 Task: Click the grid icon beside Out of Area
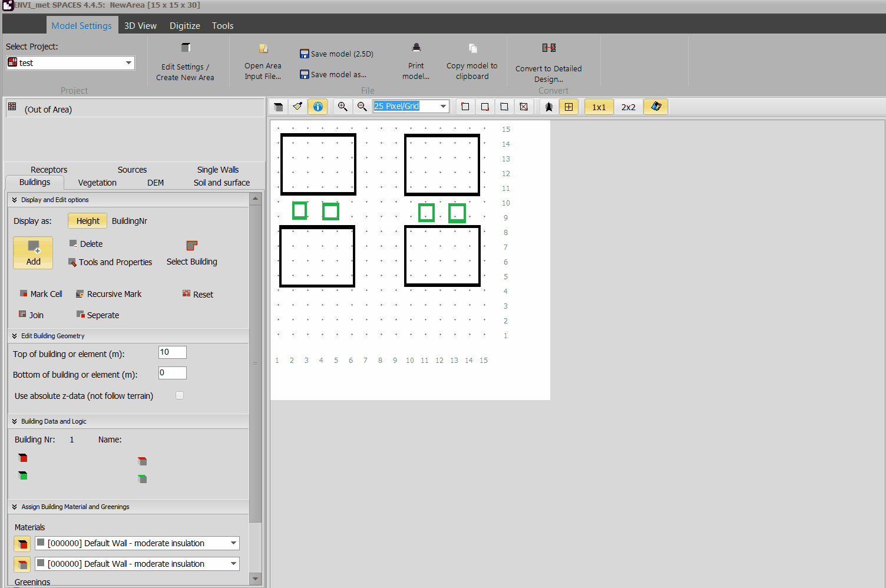coord(12,107)
